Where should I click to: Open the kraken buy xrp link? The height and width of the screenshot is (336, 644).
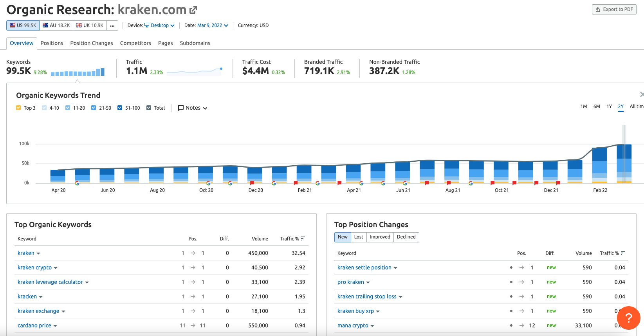[355, 311]
